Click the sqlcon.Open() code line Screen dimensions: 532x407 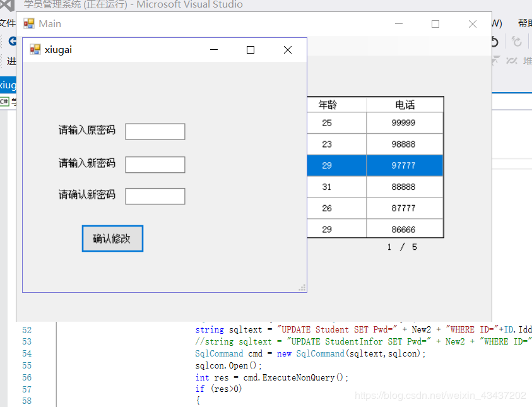tap(228, 365)
